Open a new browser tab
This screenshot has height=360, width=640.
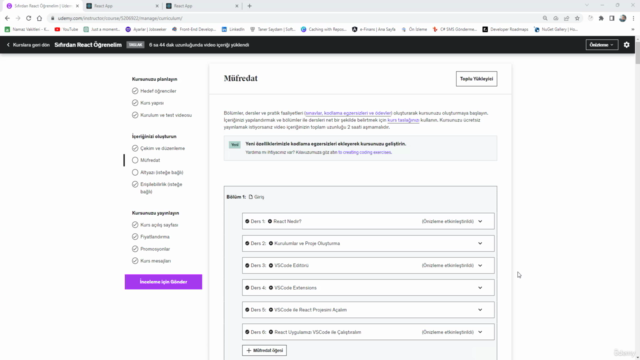click(249, 6)
